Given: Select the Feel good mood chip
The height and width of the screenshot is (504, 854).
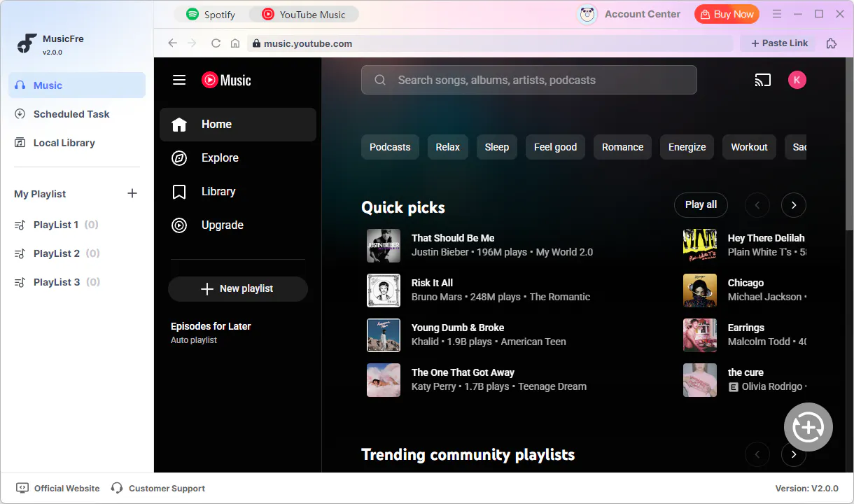Looking at the screenshot, I should tap(556, 147).
